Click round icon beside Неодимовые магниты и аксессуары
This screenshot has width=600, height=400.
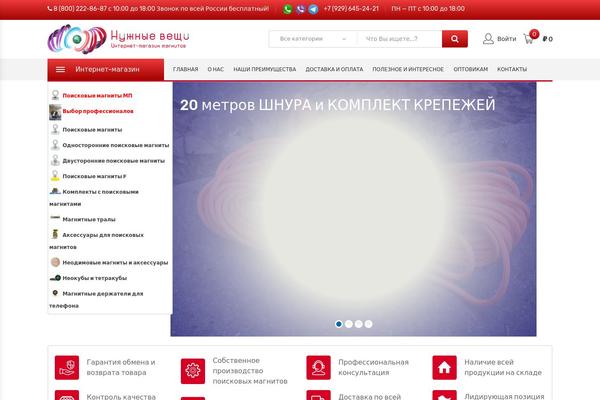pos(55,262)
